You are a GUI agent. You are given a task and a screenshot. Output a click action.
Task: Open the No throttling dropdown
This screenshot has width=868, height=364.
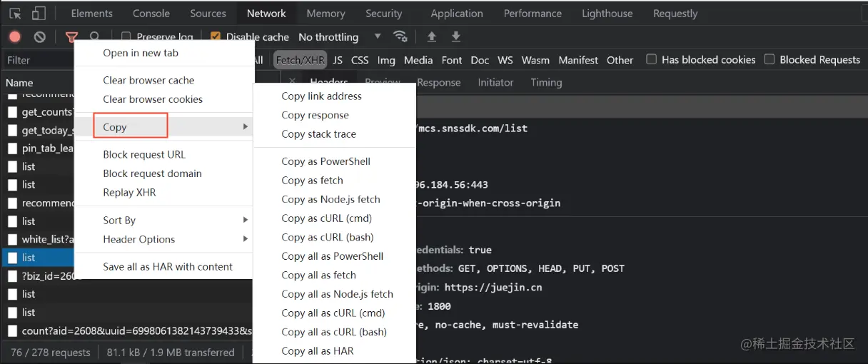[x=339, y=37]
